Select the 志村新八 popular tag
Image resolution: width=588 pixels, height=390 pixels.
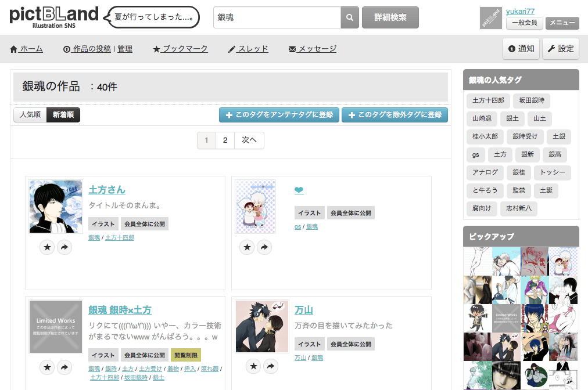tap(519, 208)
